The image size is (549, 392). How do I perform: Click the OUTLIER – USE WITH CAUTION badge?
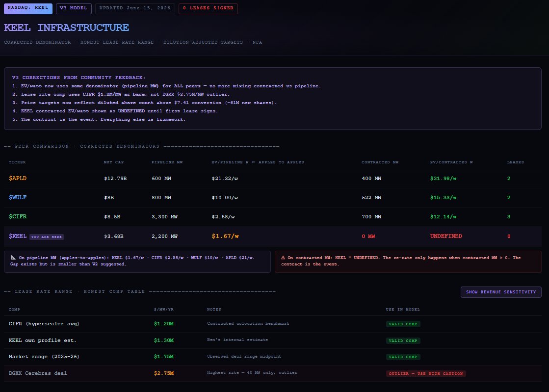(426, 373)
